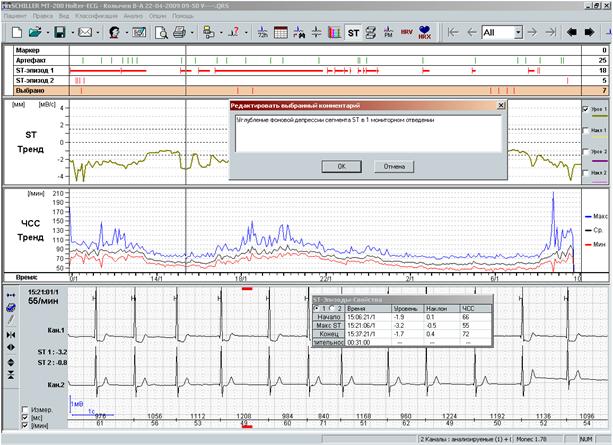Image resolution: width=613 pixels, height=445 pixels.
Task: Open dropdown arrow beside the question mark icon
Action: 246,33
